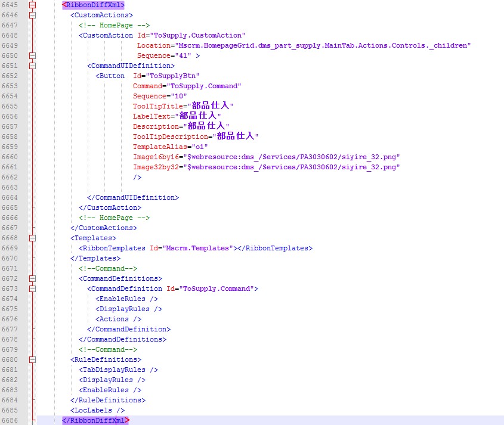
Task: Collapse the CommandDefinitions fold on line 6672
Action: coord(32,278)
